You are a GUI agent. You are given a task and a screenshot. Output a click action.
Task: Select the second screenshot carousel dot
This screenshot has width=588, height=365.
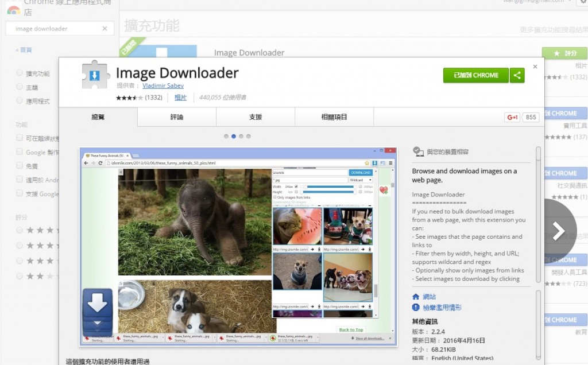pos(234,137)
